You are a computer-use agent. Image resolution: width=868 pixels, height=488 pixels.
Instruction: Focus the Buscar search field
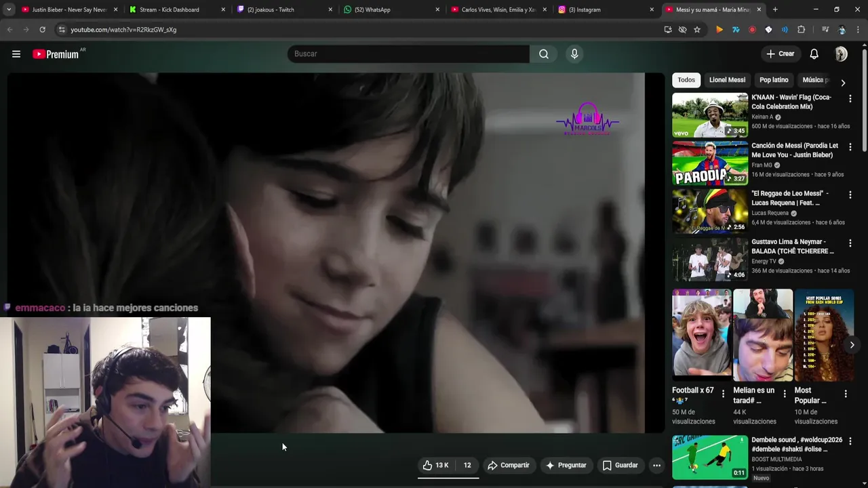[408, 54]
